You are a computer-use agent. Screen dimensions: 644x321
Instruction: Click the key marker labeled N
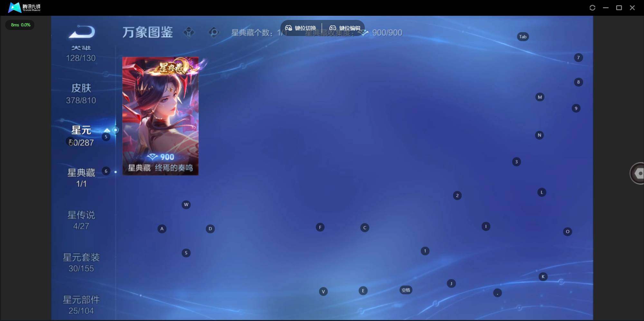539,135
